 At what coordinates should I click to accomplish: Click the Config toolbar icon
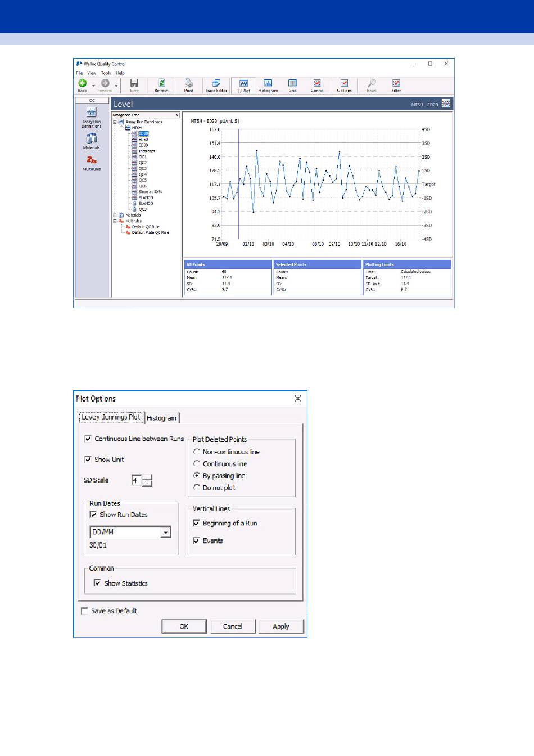pos(317,85)
